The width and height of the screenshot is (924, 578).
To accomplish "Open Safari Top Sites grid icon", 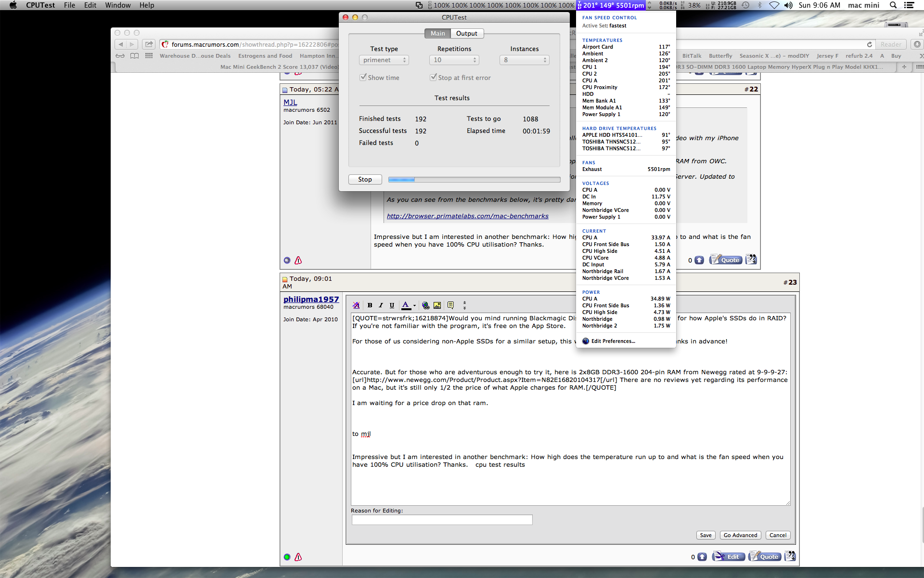I will 149,56.
